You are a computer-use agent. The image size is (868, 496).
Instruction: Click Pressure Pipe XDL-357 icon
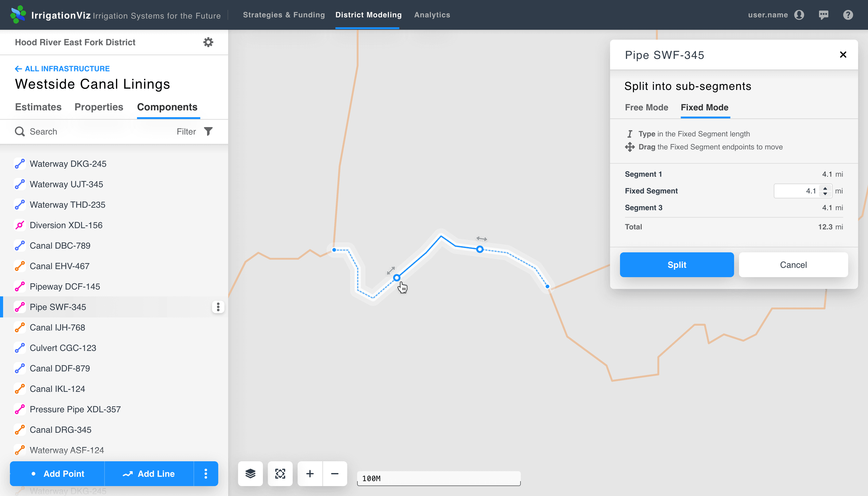(20, 409)
